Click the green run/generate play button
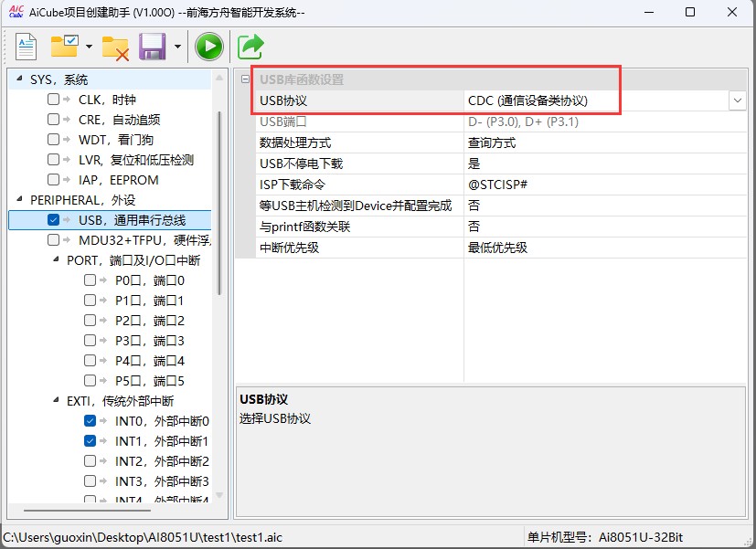The width and height of the screenshot is (756, 549). tap(208, 47)
